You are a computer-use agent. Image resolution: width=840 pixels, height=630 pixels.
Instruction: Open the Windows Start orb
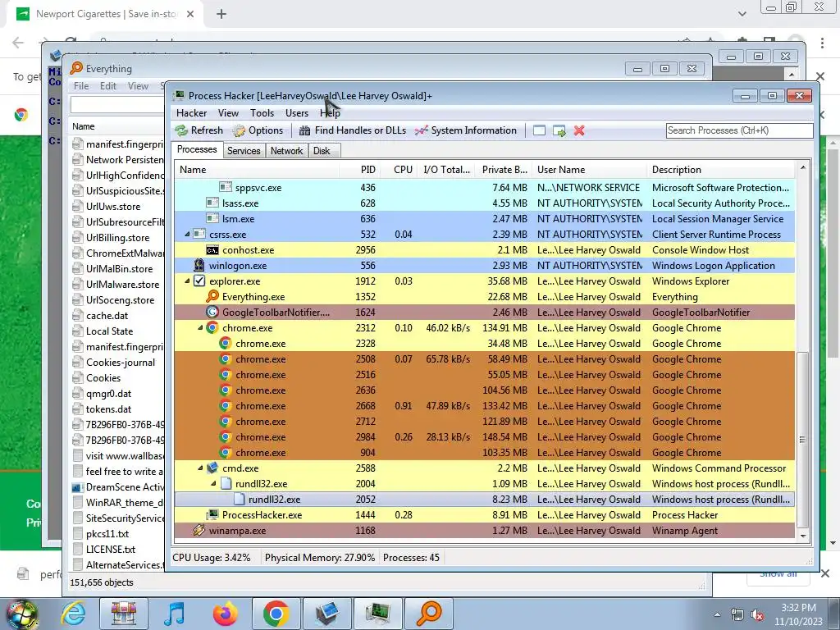[21, 615]
